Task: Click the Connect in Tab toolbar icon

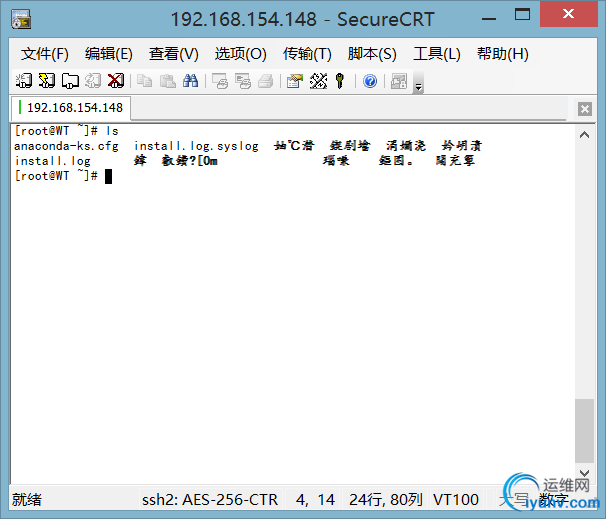Action: 70,81
